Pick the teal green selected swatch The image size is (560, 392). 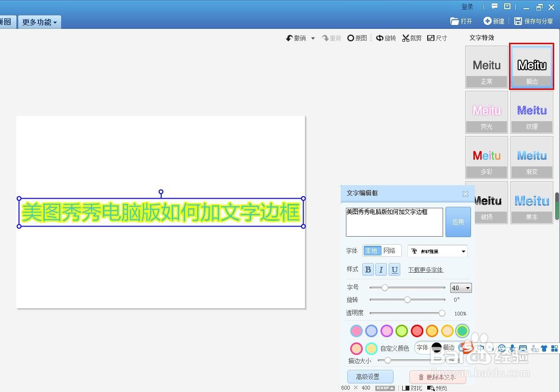point(462,331)
